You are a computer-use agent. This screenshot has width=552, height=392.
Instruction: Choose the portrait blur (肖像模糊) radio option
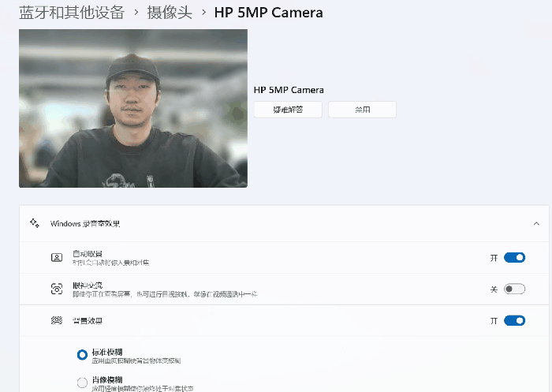[x=83, y=383]
